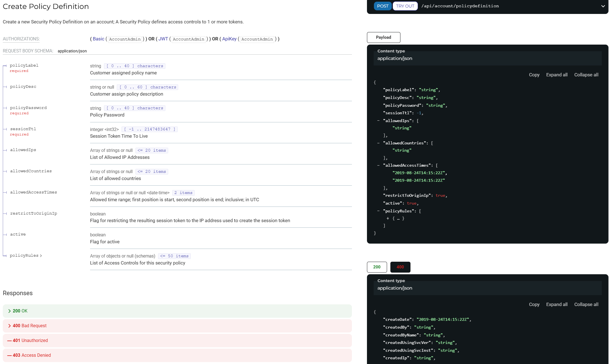The width and height of the screenshot is (609, 364).
Task: Expand the policyRules property chevron
Action: pos(41,256)
